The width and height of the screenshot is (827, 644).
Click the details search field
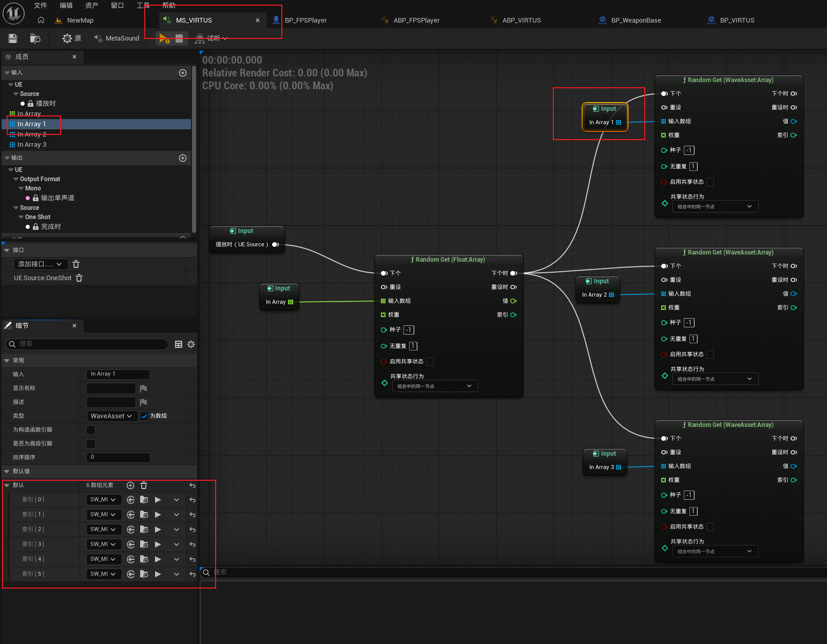(87, 344)
